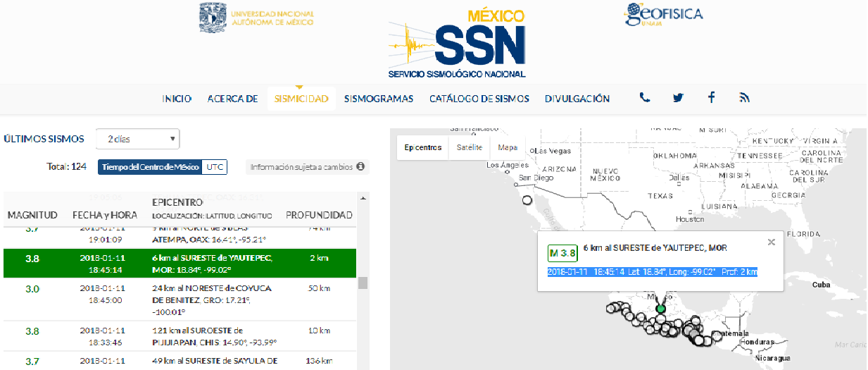Screen dimensions: 868x370
Task: Sort by MAGNITUD column header
Action: coord(32,214)
